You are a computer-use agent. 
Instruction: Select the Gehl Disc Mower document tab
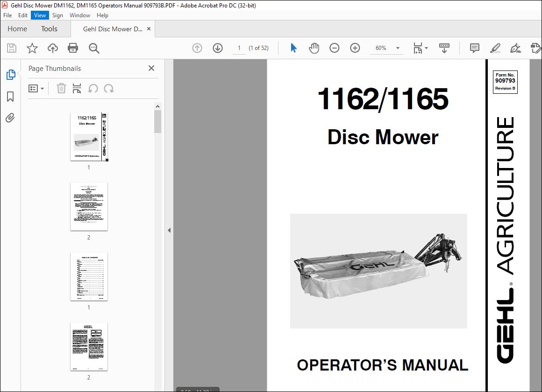pos(113,29)
